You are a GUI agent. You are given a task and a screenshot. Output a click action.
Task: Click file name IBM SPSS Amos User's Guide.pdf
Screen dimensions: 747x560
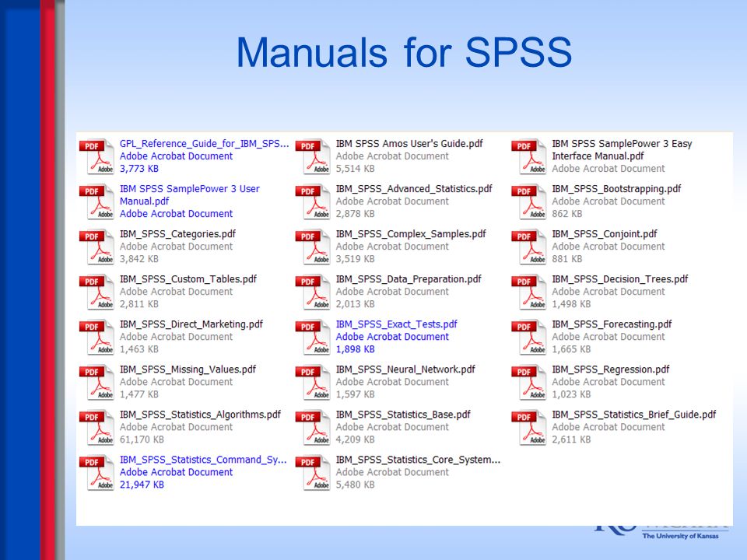409,144
